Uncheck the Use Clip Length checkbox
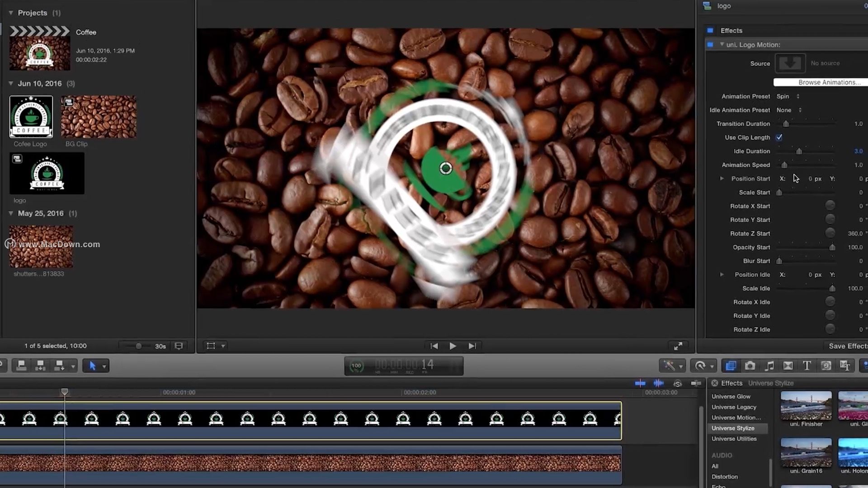The image size is (868, 488). pyautogui.click(x=779, y=137)
